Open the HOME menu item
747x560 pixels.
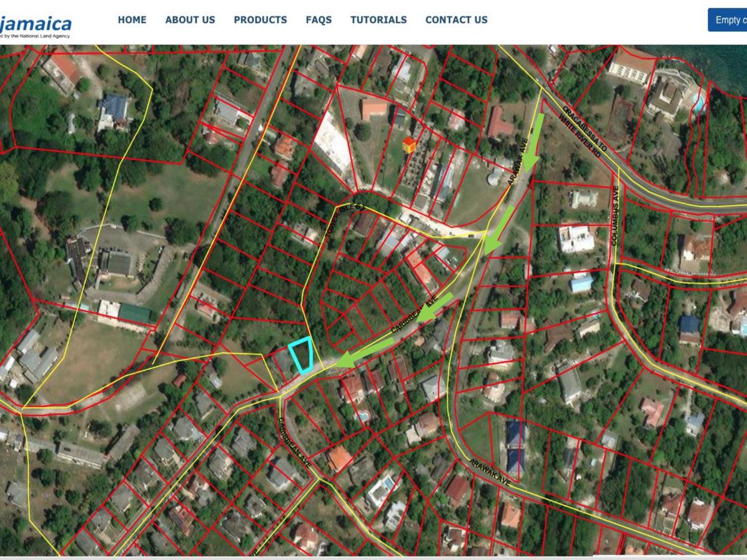[132, 20]
